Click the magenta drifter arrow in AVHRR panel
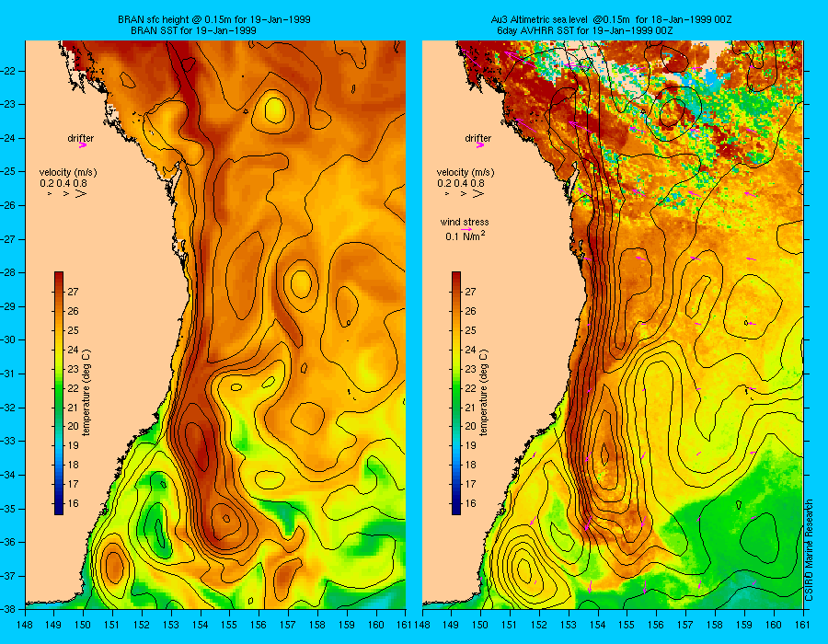 [x=480, y=145]
